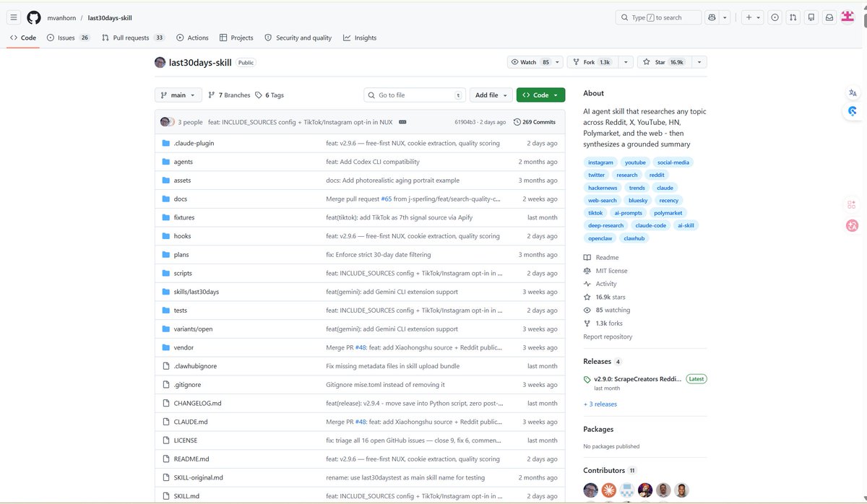Click the deep-research topic tag
867x504 pixels.
pos(605,225)
